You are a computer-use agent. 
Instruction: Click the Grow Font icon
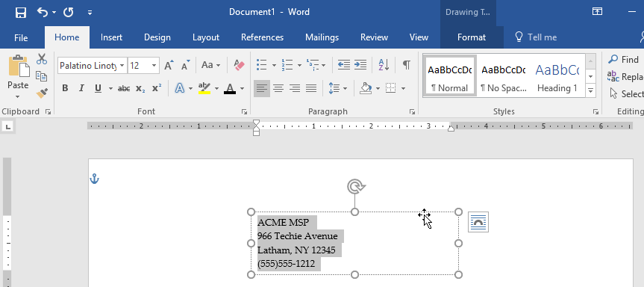point(169,65)
